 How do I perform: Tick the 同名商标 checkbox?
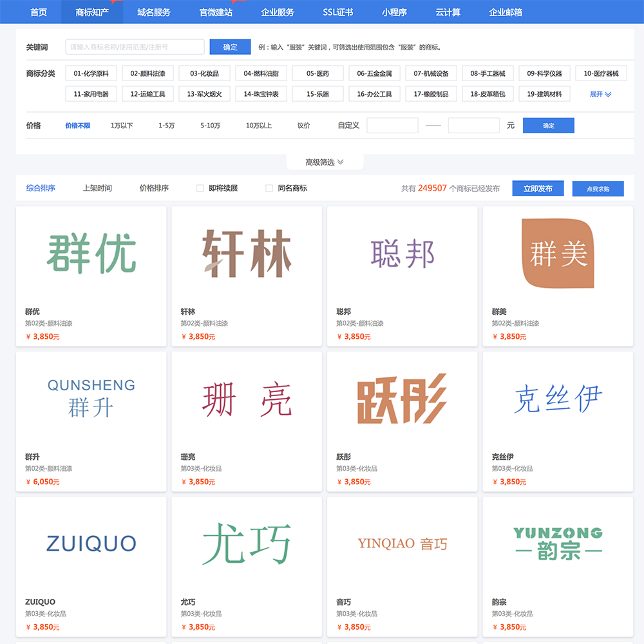point(269,188)
